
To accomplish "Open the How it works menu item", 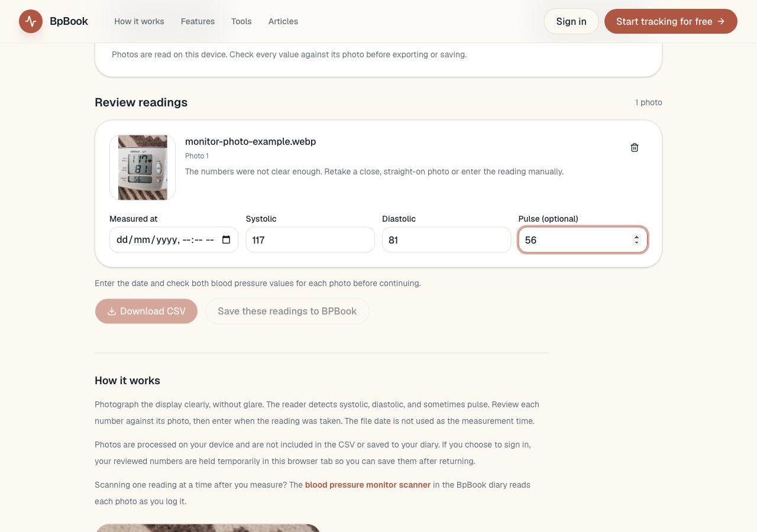I will pyautogui.click(x=139, y=21).
